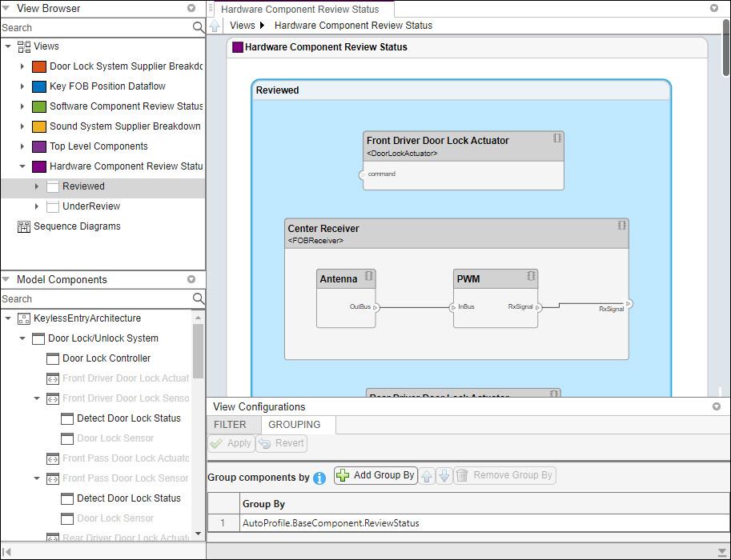731x560 pixels.
Task: Expand the Reviewed view node
Action: [37, 186]
